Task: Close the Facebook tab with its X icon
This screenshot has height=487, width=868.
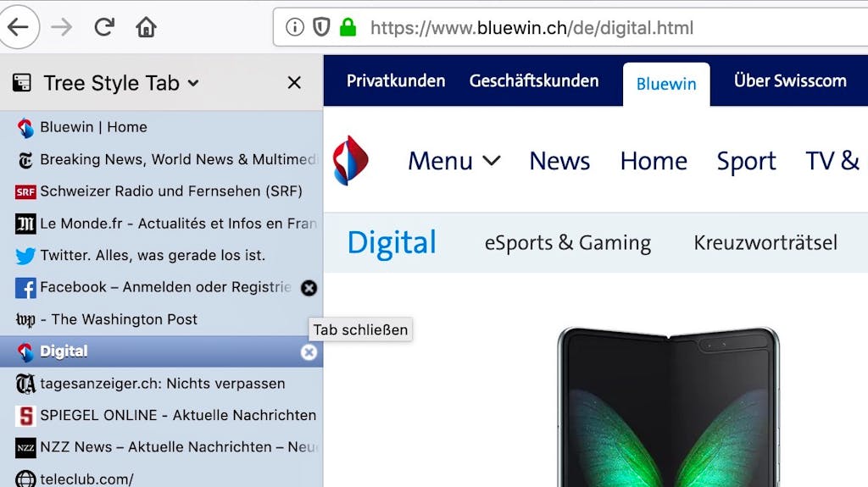Action: tap(309, 288)
